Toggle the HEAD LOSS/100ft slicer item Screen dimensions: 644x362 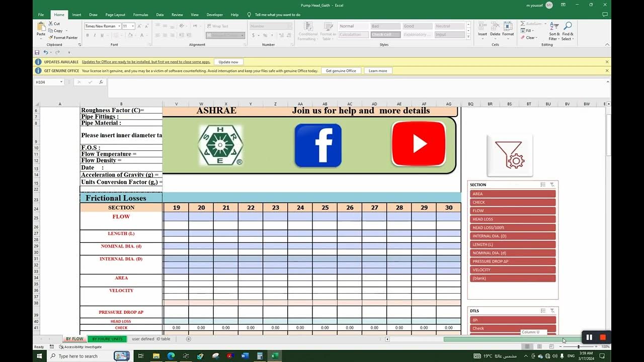pyautogui.click(x=513, y=227)
